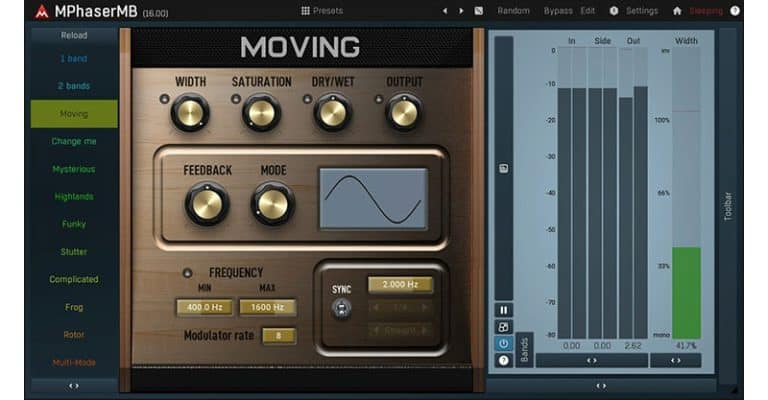Viewport: 768px width, 400px height.
Task: Toggle Bypass in the top bar
Action: click(558, 11)
